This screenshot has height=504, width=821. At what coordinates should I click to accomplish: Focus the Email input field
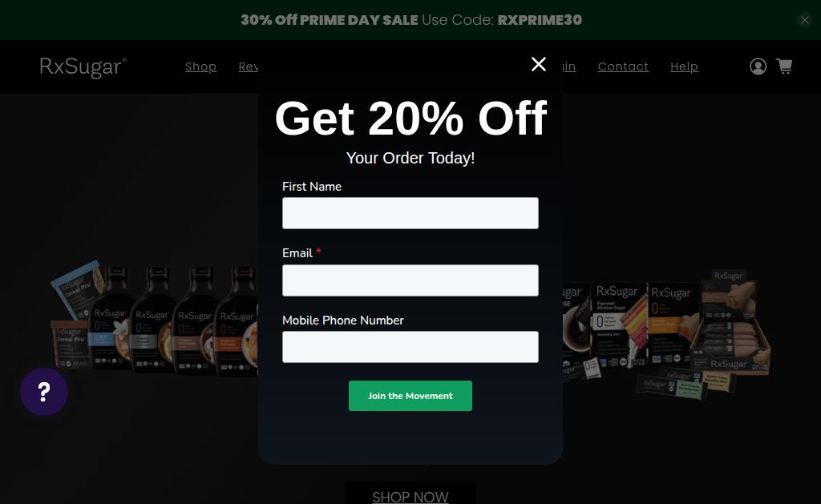tap(410, 280)
